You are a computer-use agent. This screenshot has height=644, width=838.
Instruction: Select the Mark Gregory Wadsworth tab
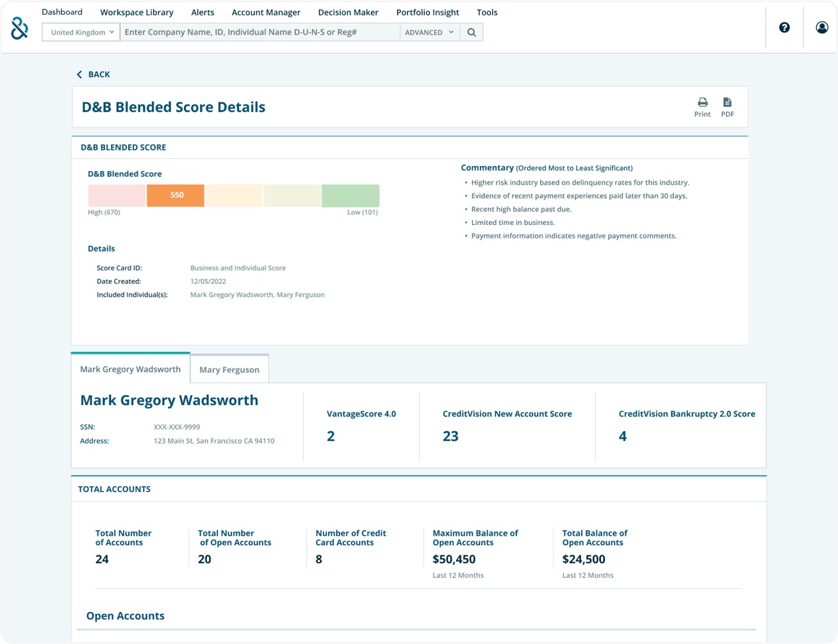click(x=131, y=368)
